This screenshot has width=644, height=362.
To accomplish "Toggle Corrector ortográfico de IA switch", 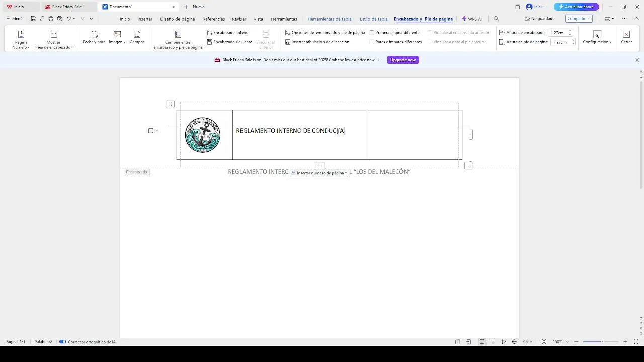I will click(62, 342).
